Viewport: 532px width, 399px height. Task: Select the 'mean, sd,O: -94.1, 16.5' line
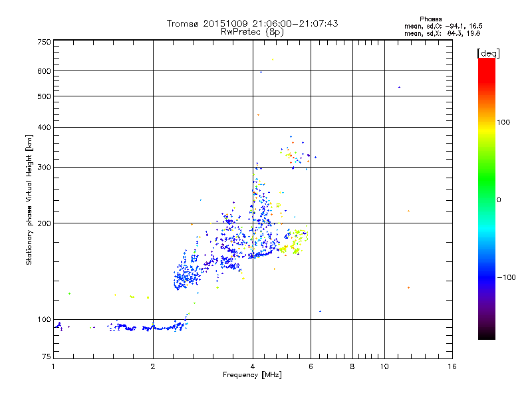[444, 26]
